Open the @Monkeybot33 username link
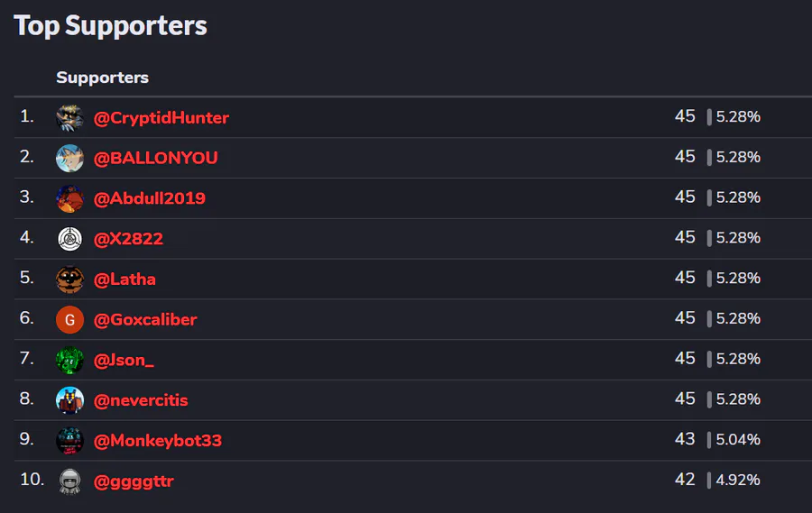This screenshot has width=812, height=513. (x=157, y=441)
